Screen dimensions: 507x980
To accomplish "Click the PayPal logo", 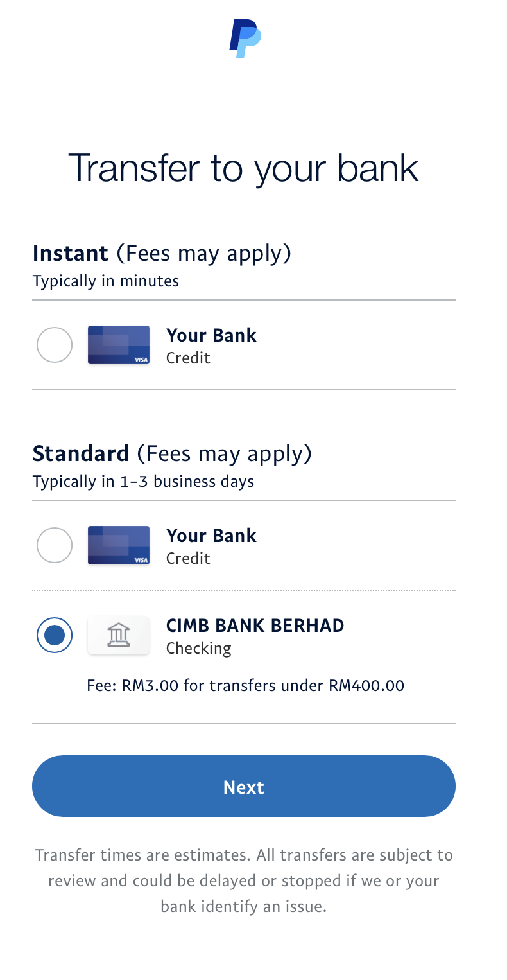I will pyautogui.click(x=245, y=39).
